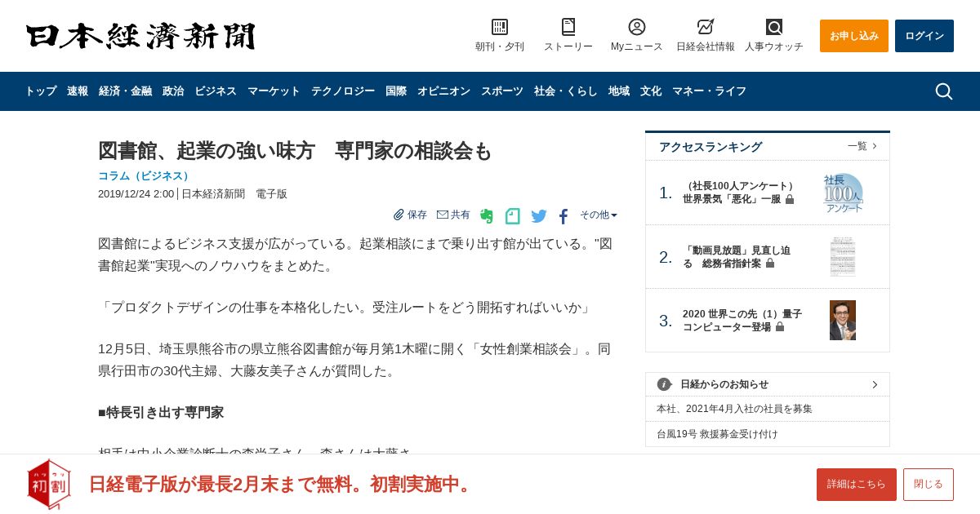Click the info icon beside 日経からのお知らせ
980x514 pixels.
(x=664, y=384)
